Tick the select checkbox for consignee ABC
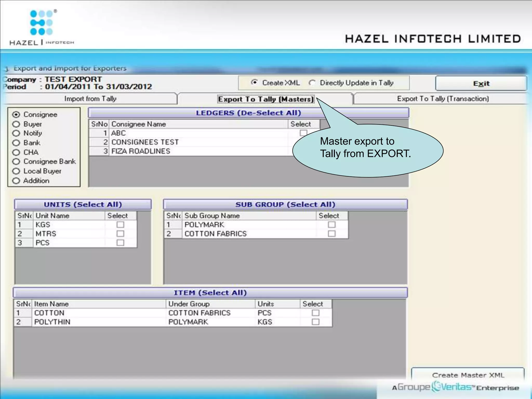The width and height of the screenshot is (532, 399). pos(303,133)
